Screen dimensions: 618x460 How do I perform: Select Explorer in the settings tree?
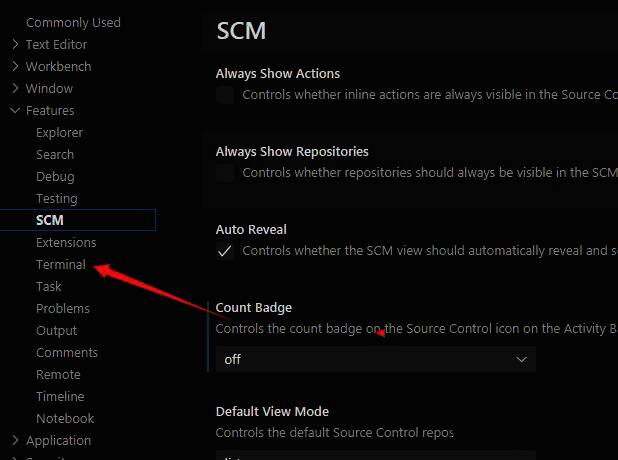[59, 132]
